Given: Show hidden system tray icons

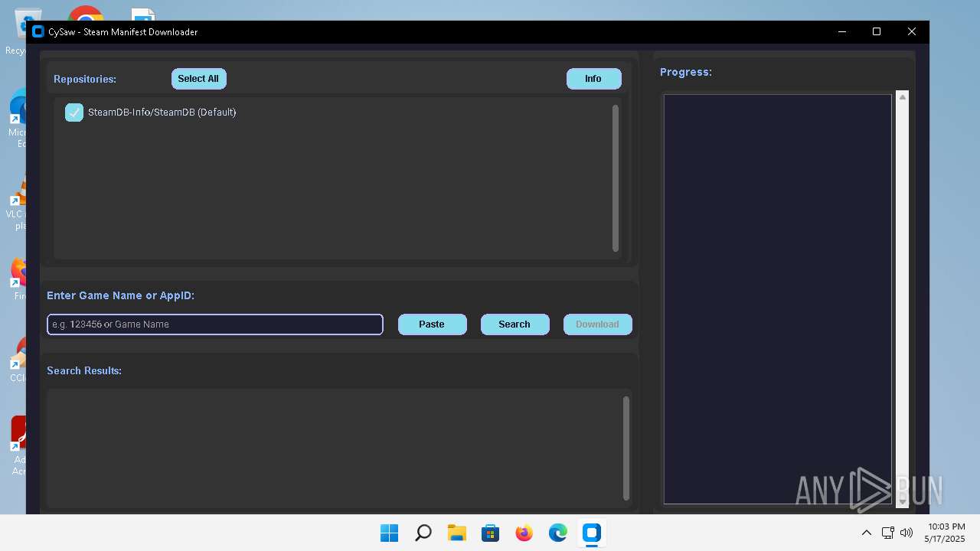Looking at the screenshot, I should click(867, 533).
